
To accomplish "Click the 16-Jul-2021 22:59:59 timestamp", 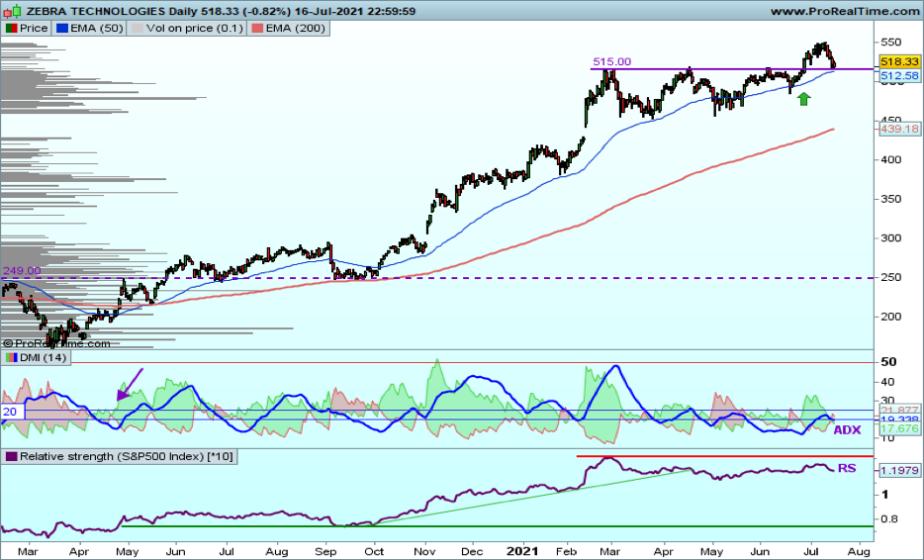I will 354,11.
